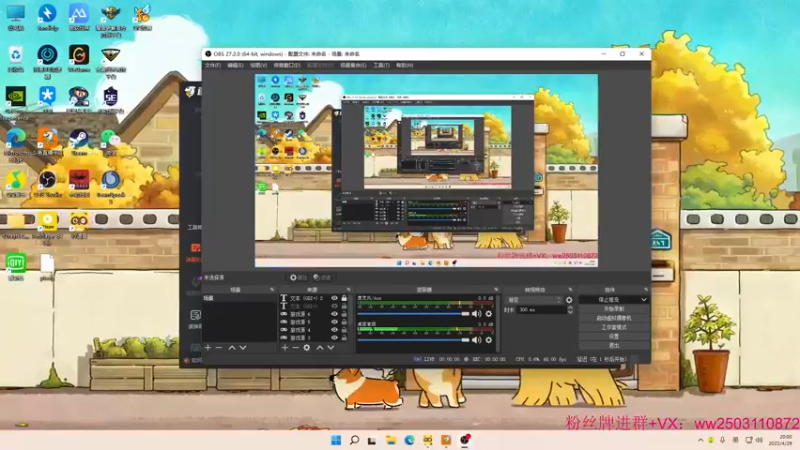
Task: Toggle visibility of second 文本 (GDI+) source
Action: pos(334,306)
